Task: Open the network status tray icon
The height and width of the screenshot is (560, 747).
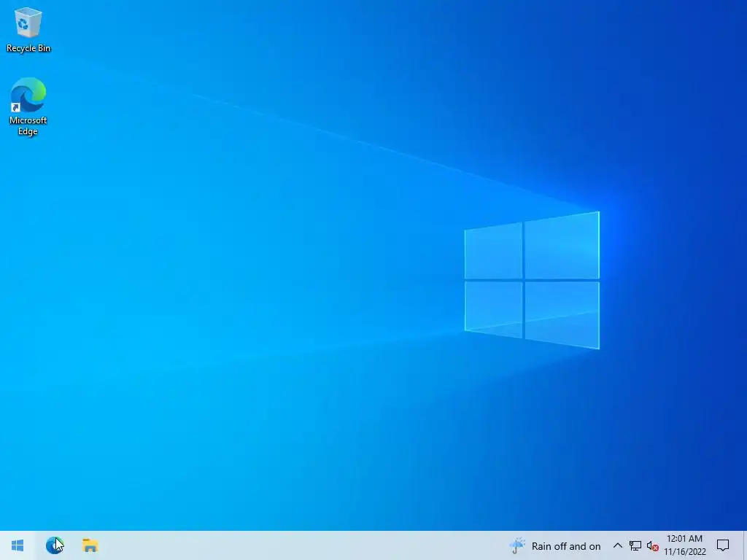Action: pos(635,545)
